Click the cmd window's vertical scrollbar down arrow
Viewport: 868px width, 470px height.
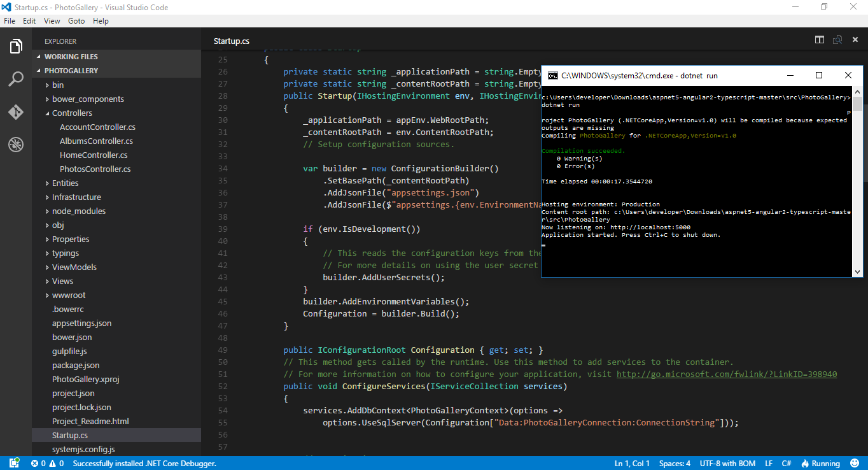(x=857, y=272)
